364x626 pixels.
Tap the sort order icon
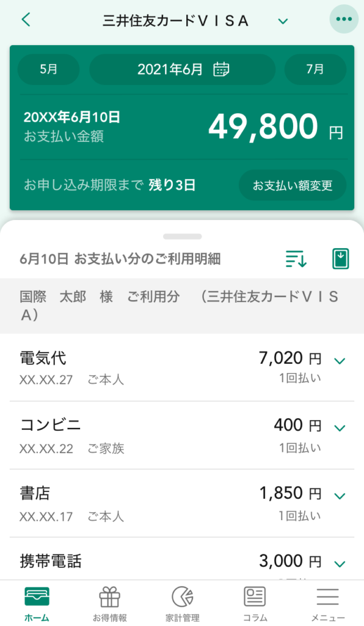click(296, 259)
